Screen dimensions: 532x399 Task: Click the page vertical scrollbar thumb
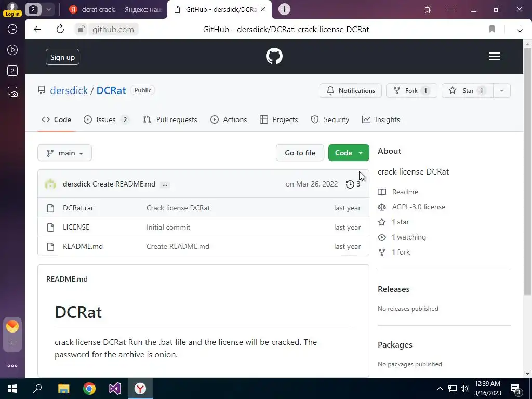[x=527, y=171]
